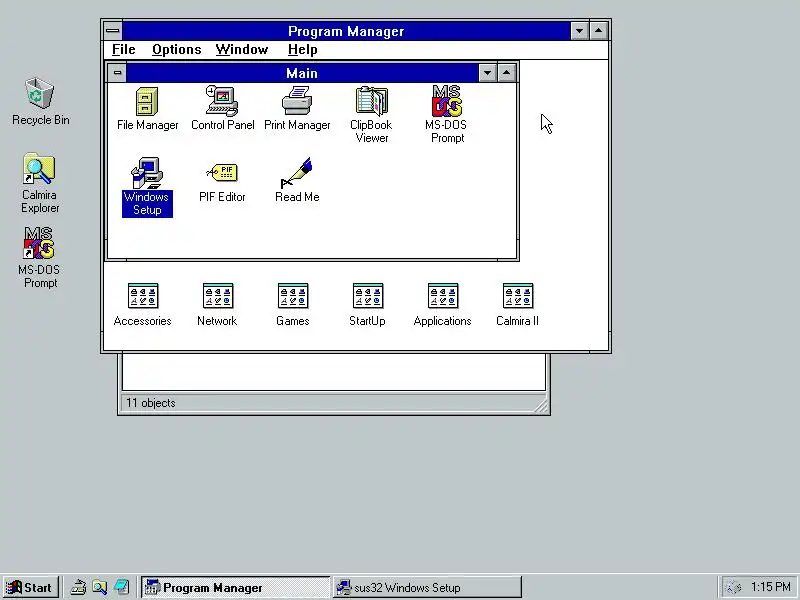This screenshot has width=800, height=600.
Task: Minimize the Main group window
Action: [487, 72]
